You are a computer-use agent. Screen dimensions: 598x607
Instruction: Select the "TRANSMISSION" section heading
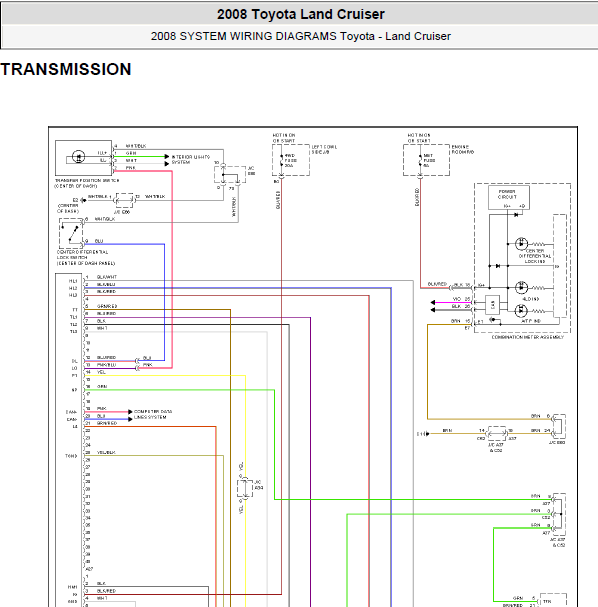point(66,69)
